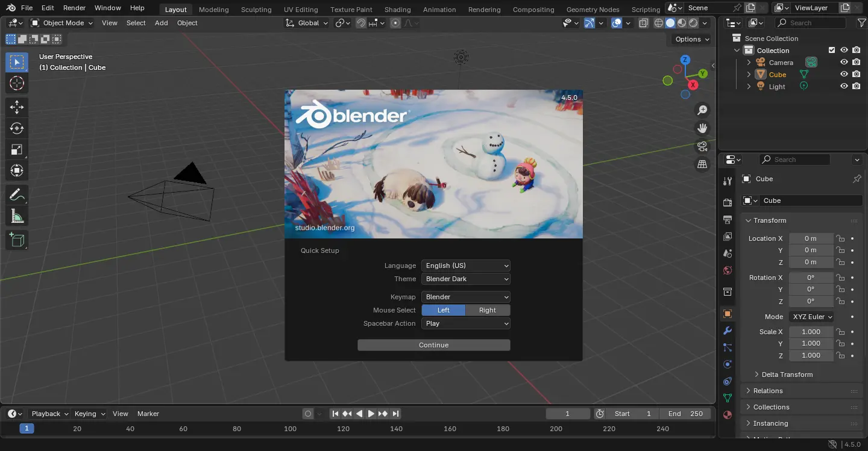Image resolution: width=868 pixels, height=451 pixels.
Task: Open the Scene properties tab
Action: coord(728,253)
